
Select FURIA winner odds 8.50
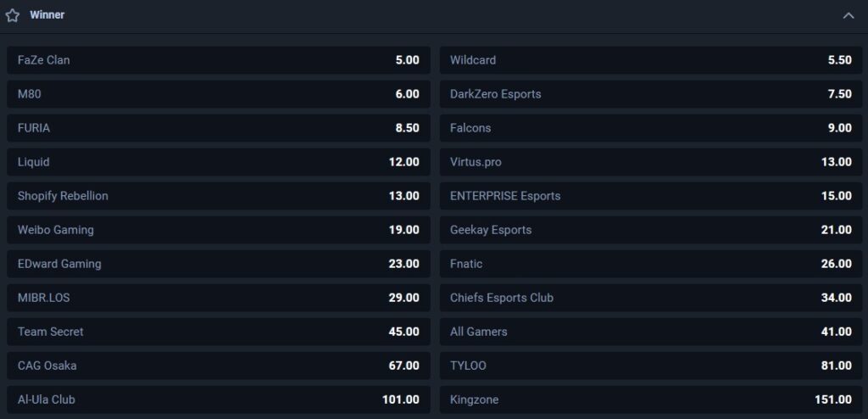218,128
